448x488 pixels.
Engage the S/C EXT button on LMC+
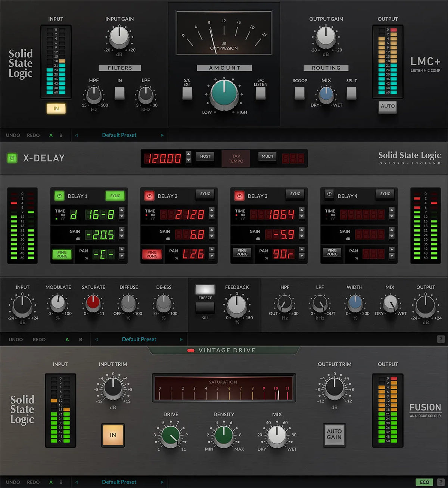pyautogui.click(x=187, y=93)
